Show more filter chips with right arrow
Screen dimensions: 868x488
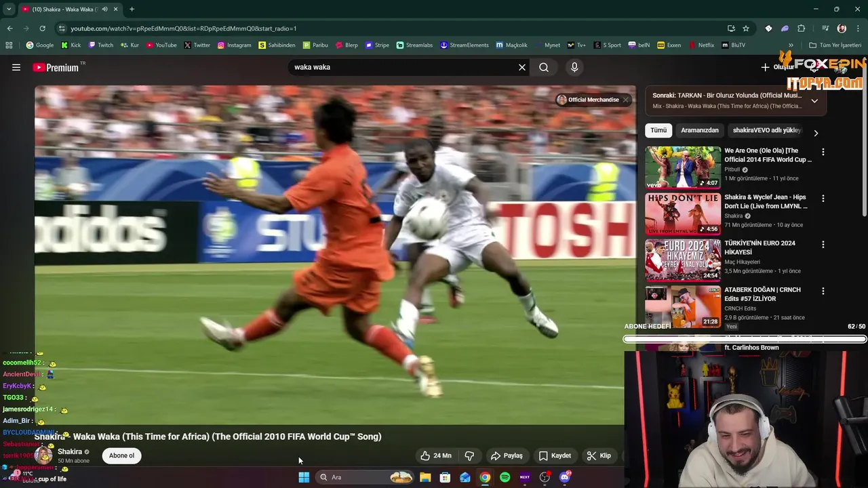pyautogui.click(x=816, y=133)
